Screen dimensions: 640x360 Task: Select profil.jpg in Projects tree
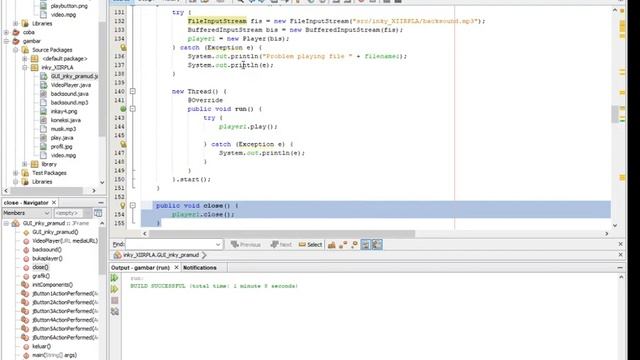[x=62, y=147]
